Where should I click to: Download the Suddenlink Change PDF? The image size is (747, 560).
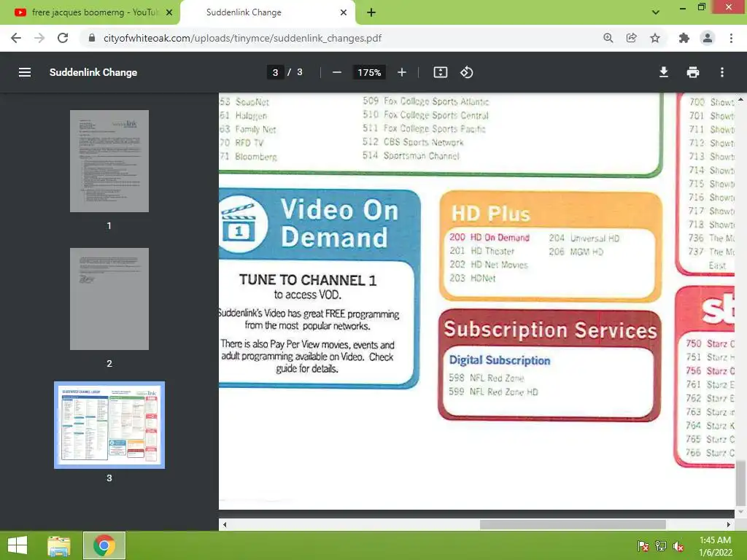pos(664,72)
